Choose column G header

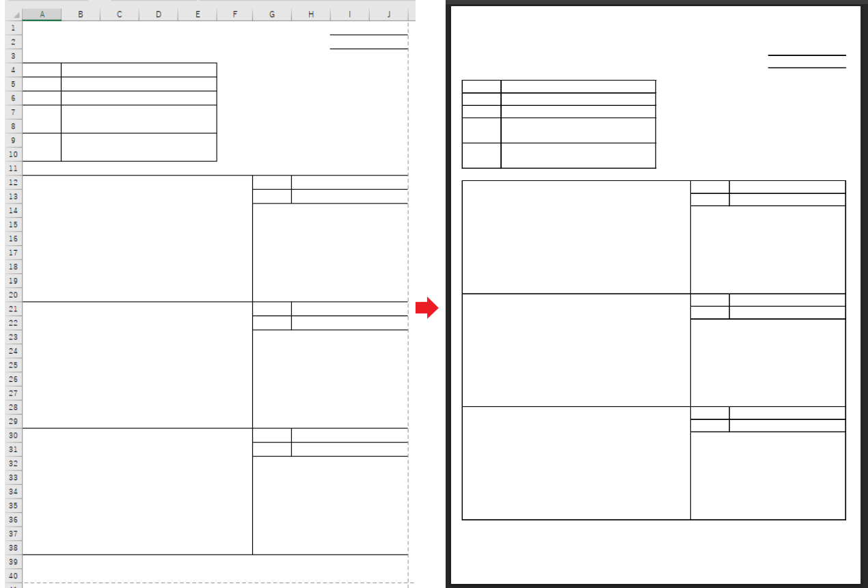(x=272, y=14)
